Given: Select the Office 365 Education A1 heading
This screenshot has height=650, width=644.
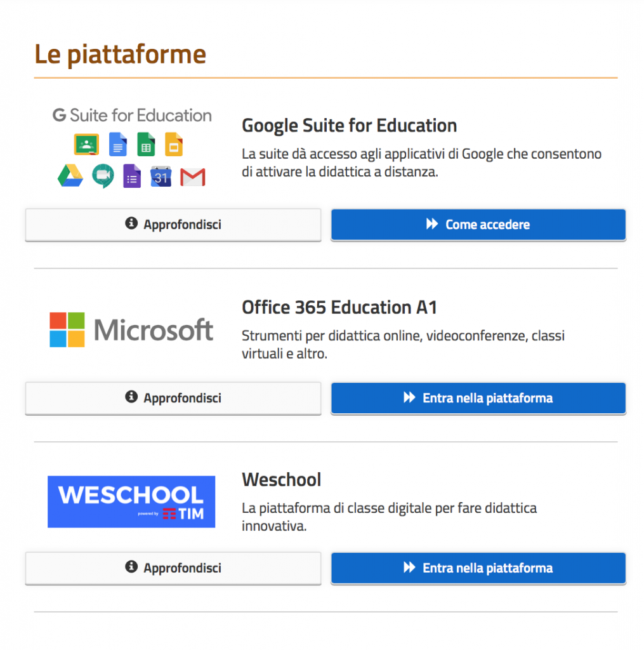Looking at the screenshot, I should (x=339, y=308).
